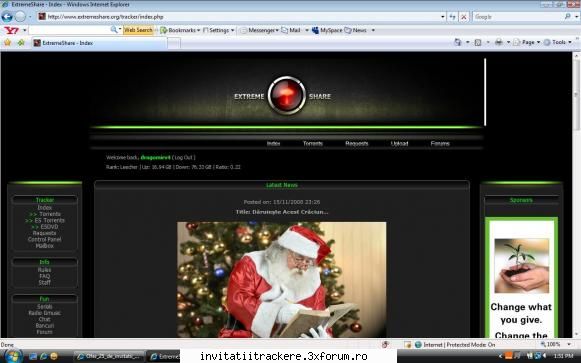Viewport: 581px width, 363px height.
Task: Expand the Tools menu dropdown
Action: [x=558, y=42]
